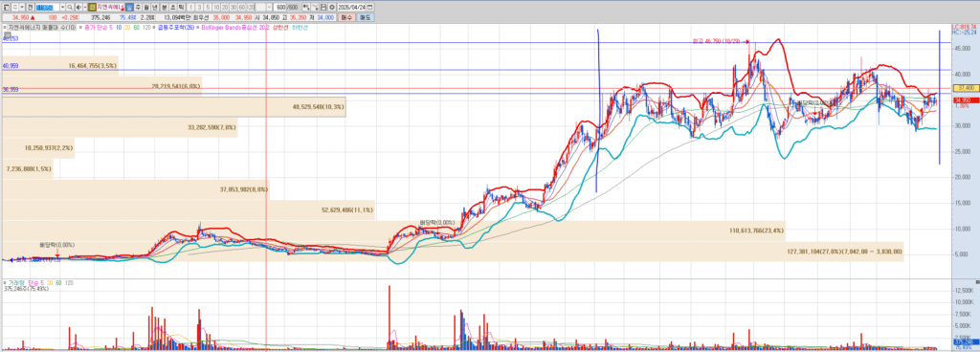Click the stock name field 지엔씨에너지

(x=110, y=7)
